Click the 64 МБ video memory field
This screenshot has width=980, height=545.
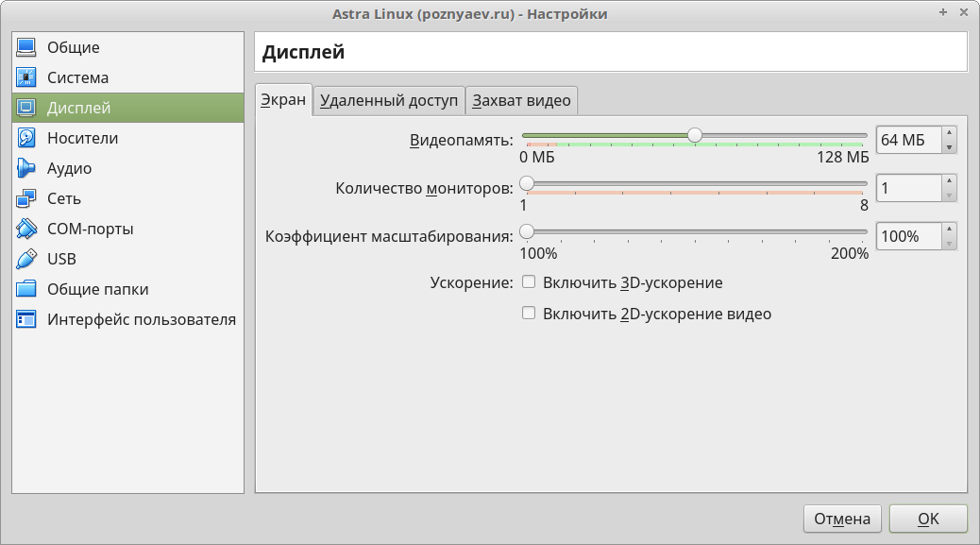coord(909,140)
